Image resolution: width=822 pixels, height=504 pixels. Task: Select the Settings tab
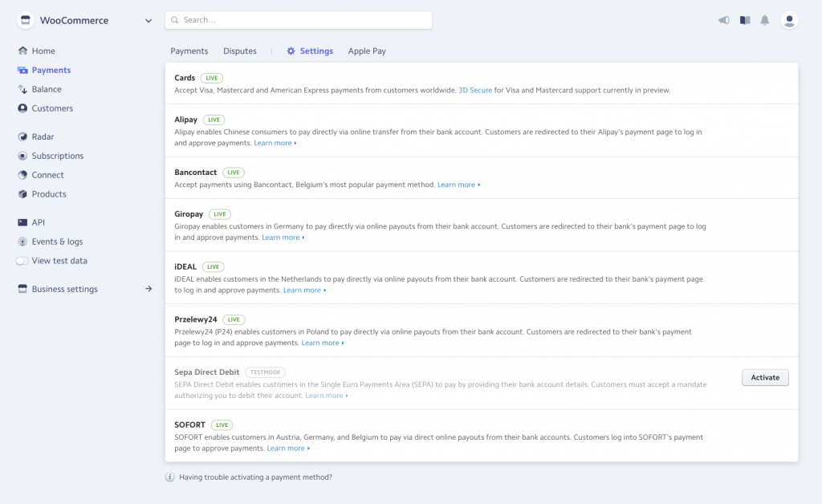[310, 51]
